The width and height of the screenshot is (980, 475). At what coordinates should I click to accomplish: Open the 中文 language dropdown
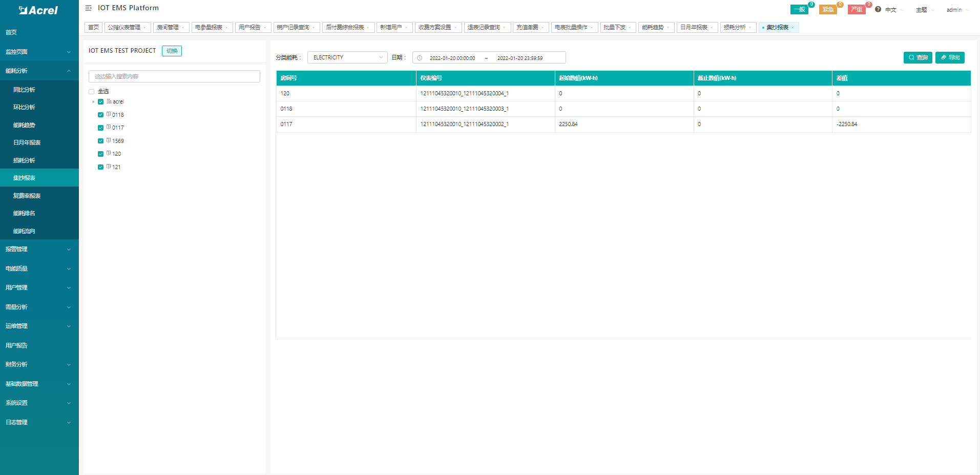click(894, 10)
